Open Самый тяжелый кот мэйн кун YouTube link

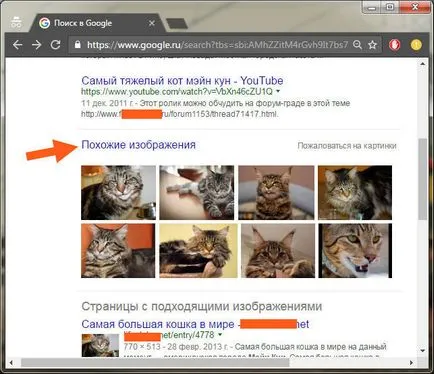pyautogui.click(x=182, y=80)
